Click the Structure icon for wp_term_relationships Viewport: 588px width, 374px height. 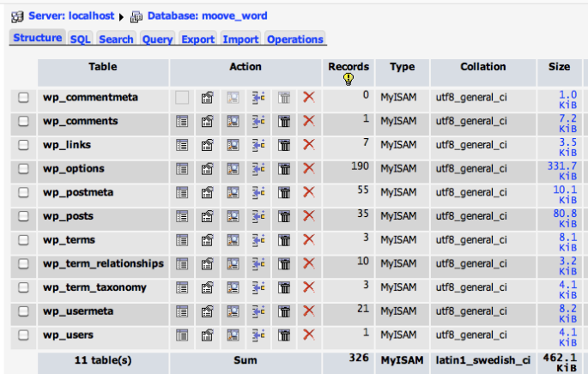pos(208,264)
